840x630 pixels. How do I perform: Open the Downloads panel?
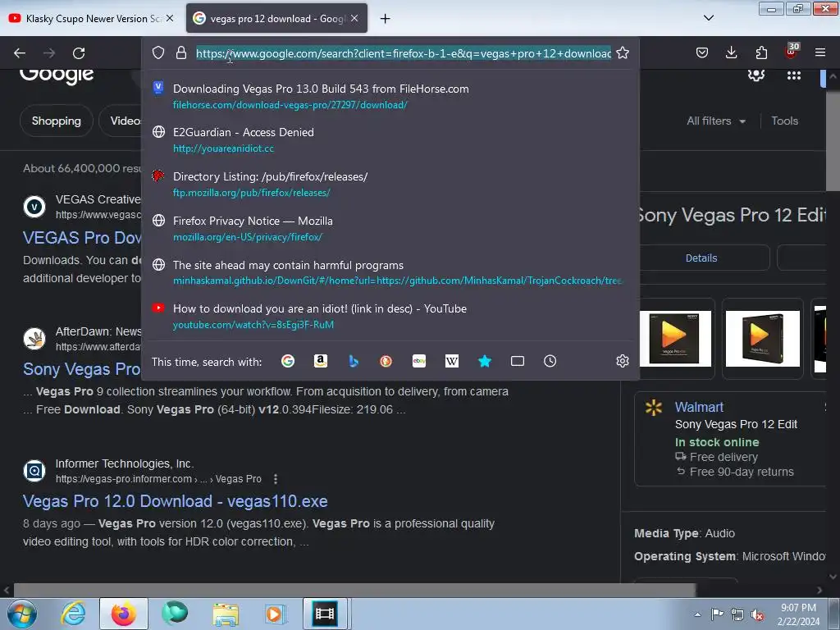(x=731, y=52)
